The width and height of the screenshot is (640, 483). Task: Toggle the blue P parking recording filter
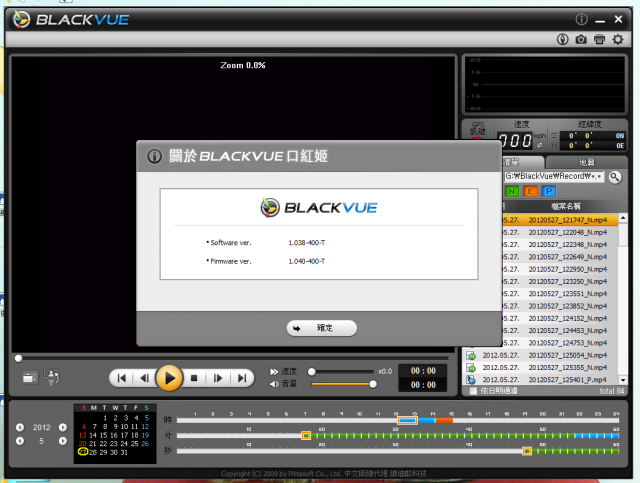(x=549, y=191)
